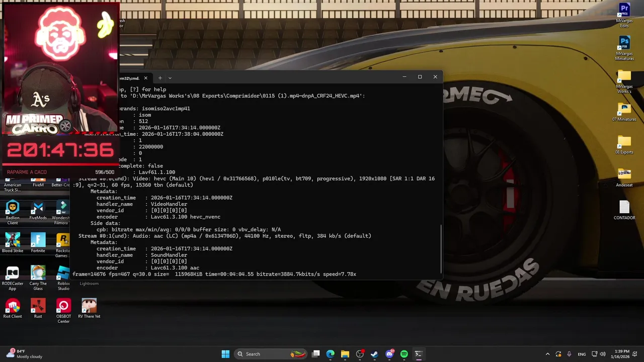644x362 pixels.
Task: Open Discord from the taskbar
Action: [389, 354]
